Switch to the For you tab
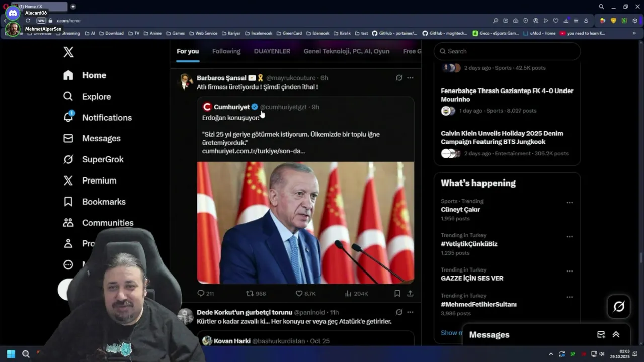644x362 pixels. 188,51
